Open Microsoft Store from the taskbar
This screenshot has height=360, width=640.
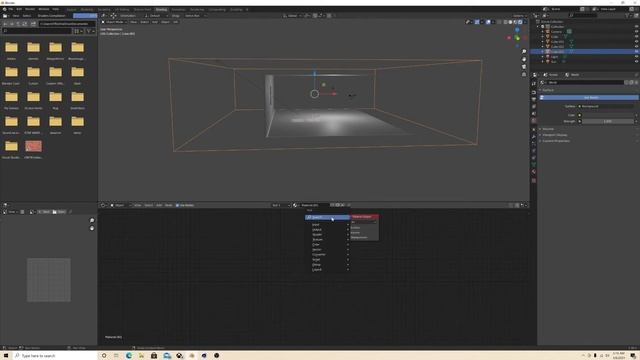click(154, 356)
